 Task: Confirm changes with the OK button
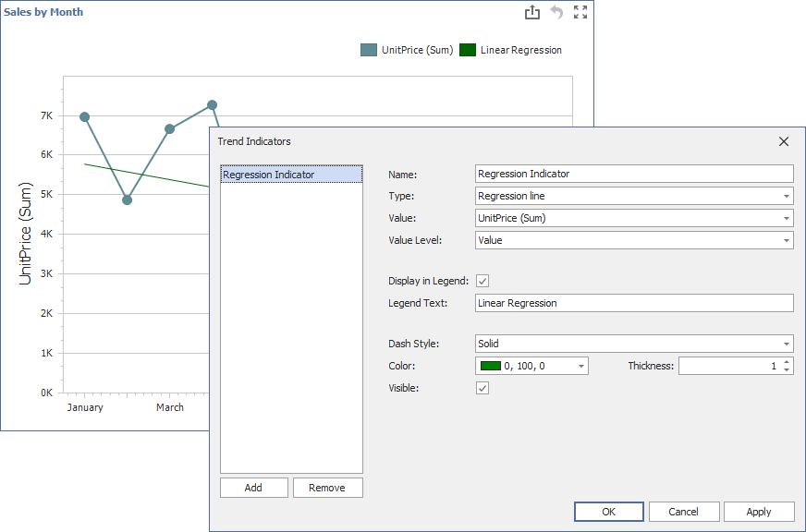click(x=608, y=511)
